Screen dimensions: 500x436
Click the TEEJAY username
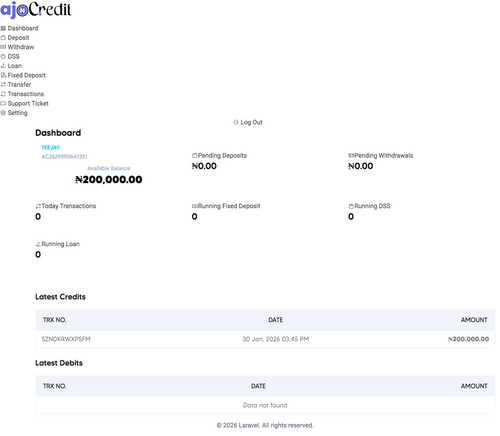[51, 147]
